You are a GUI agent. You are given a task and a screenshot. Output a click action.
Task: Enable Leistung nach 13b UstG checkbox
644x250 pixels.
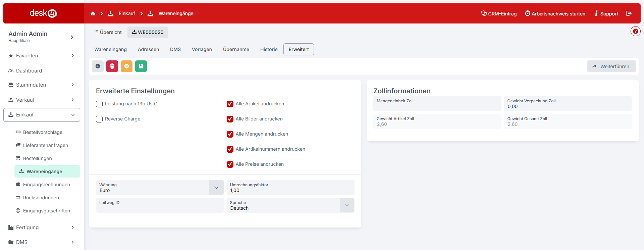click(99, 104)
